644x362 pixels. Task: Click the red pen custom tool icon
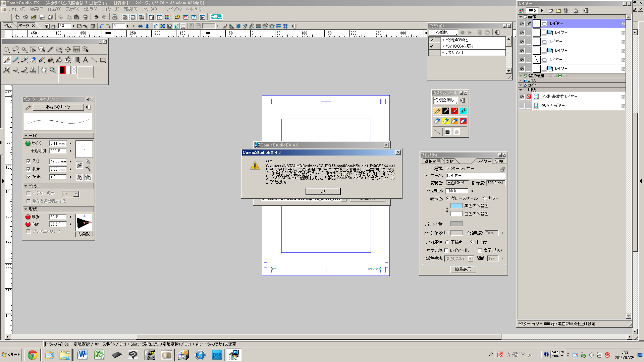(454, 111)
